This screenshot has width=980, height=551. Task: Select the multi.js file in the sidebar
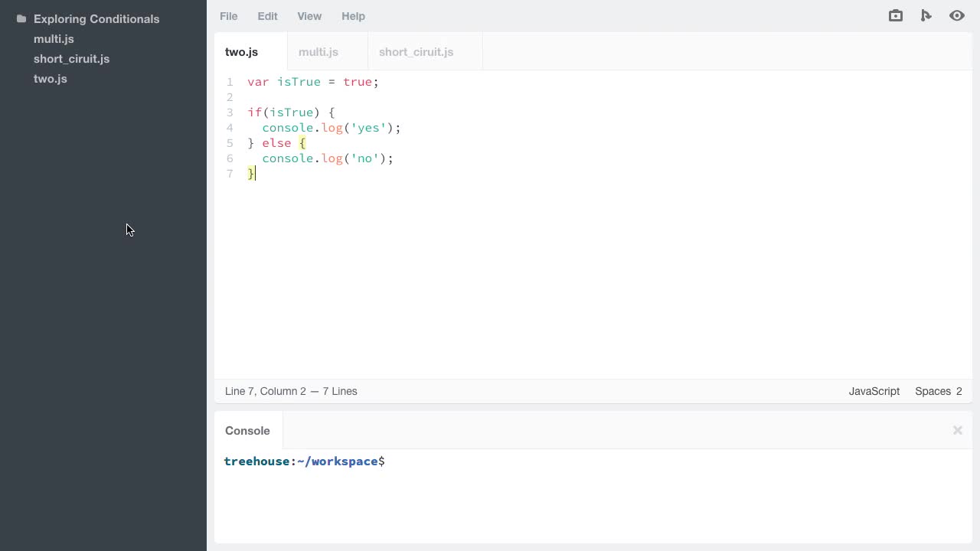coord(54,38)
